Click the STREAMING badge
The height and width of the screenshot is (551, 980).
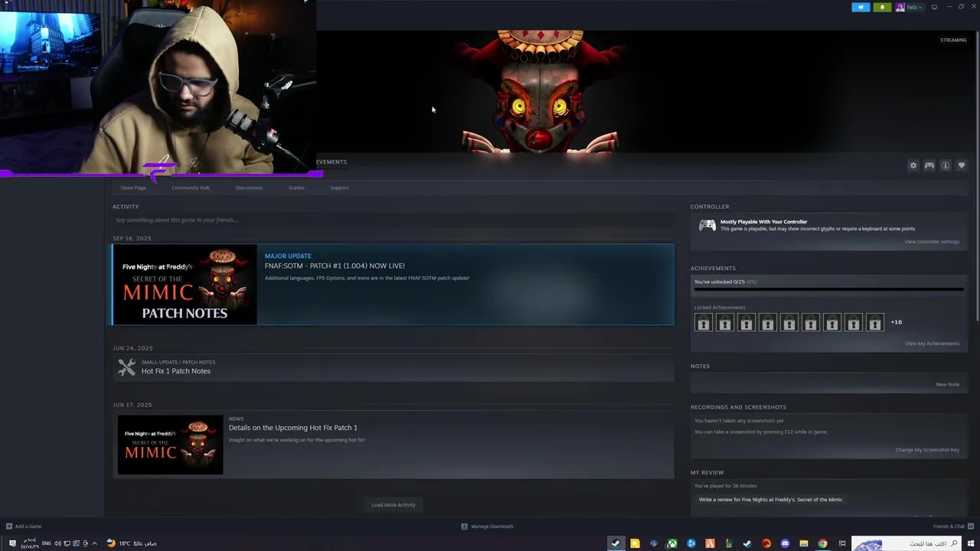click(x=953, y=40)
